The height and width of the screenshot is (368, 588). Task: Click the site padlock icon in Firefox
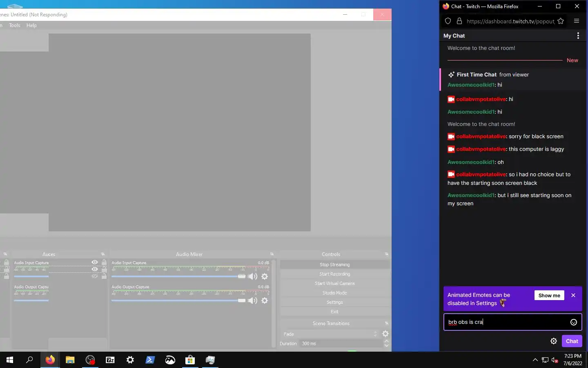click(459, 21)
